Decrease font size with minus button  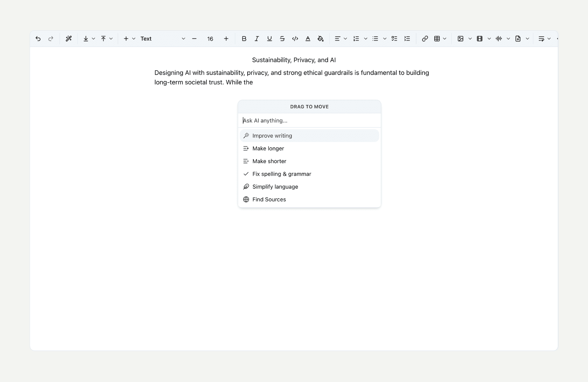(x=194, y=39)
